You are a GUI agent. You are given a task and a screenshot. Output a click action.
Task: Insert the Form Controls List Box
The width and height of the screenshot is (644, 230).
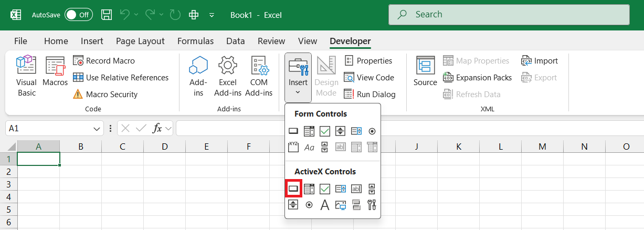356,131
